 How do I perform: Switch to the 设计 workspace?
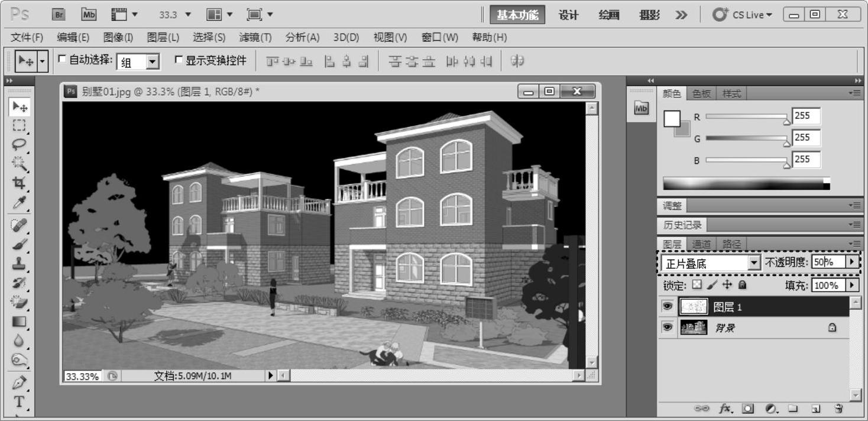(569, 15)
